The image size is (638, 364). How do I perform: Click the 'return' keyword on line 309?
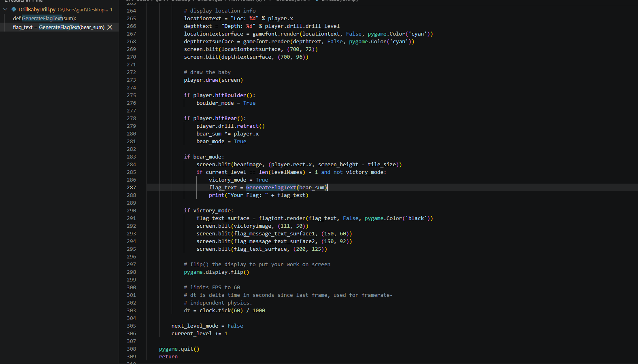coord(168,356)
